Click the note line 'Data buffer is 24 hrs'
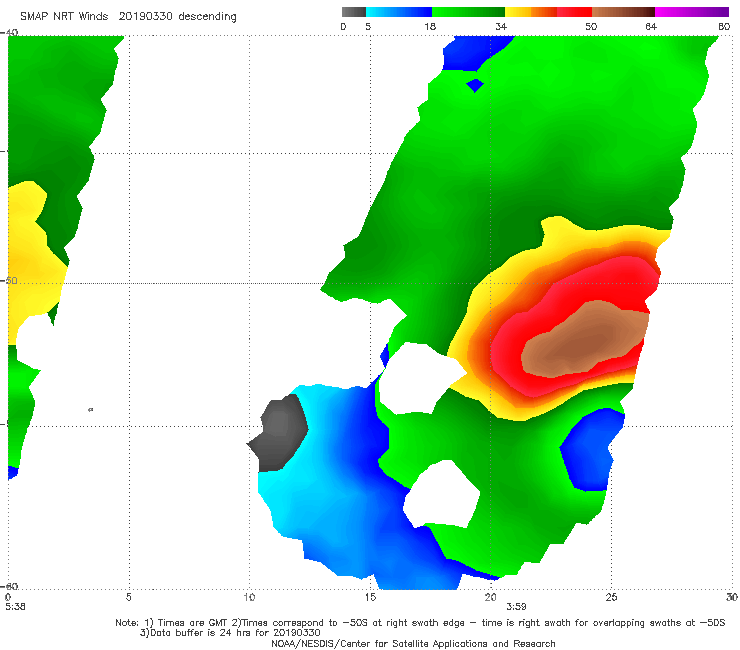This screenshot has width=740, height=650. click(230, 633)
